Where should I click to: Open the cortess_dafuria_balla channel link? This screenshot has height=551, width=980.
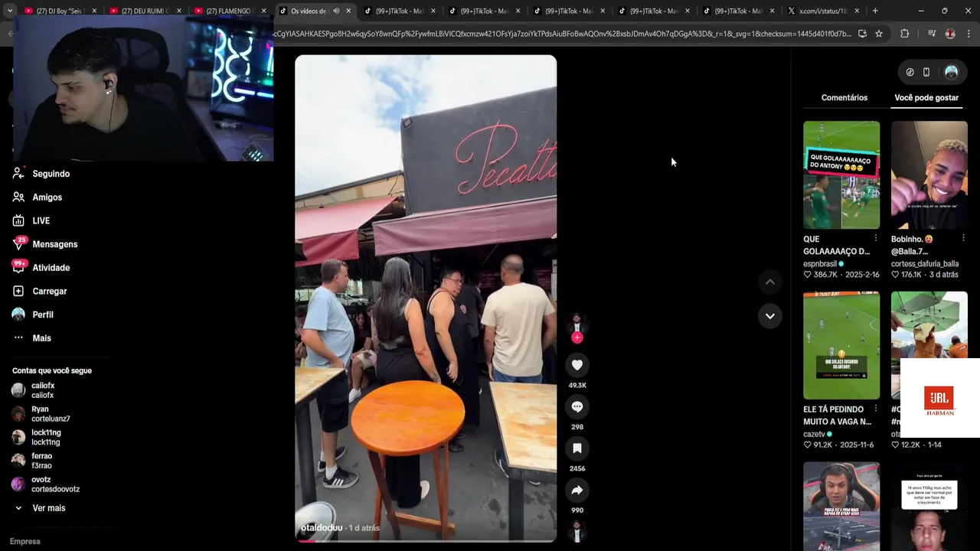[x=925, y=264]
